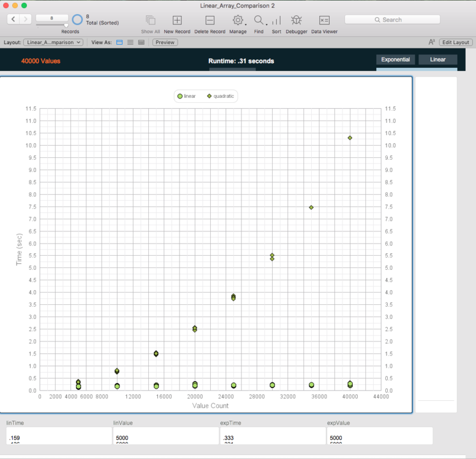The height and width of the screenshot is (459, 476).
Task: Click the Sort icon in toolbar
Action: click(276, 20)
